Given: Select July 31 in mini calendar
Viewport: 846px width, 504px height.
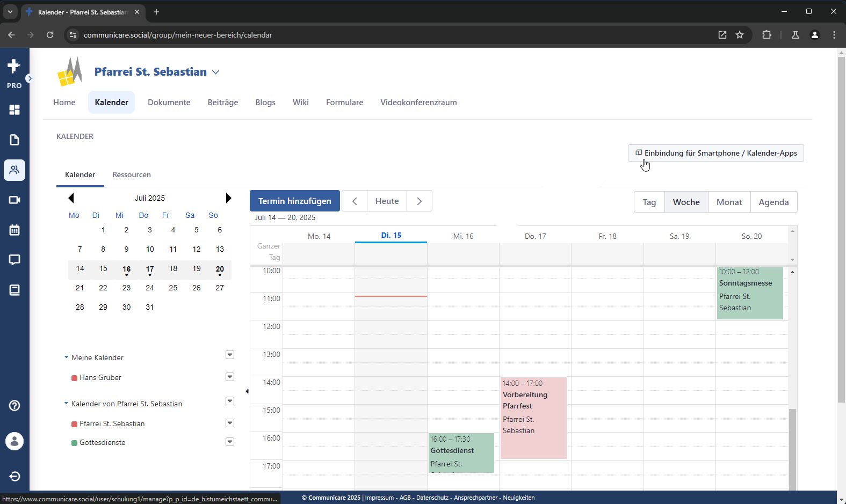Looking at the screenshot, I should (x=150, y=307).
